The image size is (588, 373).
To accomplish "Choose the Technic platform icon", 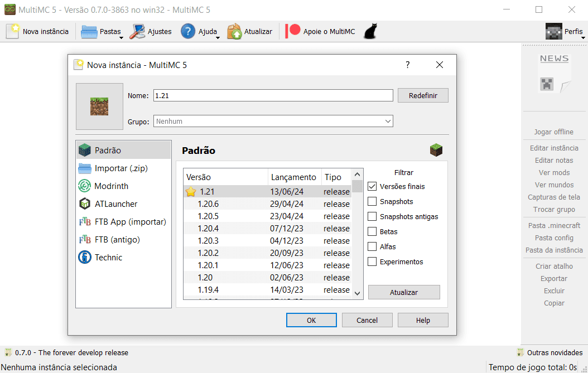I will [x=84, y=257].
